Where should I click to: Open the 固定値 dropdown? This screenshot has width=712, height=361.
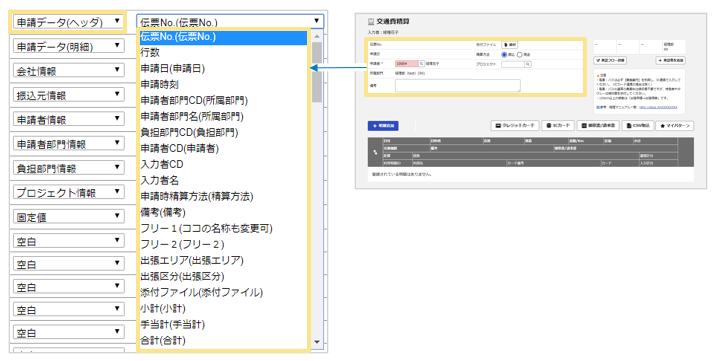(x=69, y=217)
